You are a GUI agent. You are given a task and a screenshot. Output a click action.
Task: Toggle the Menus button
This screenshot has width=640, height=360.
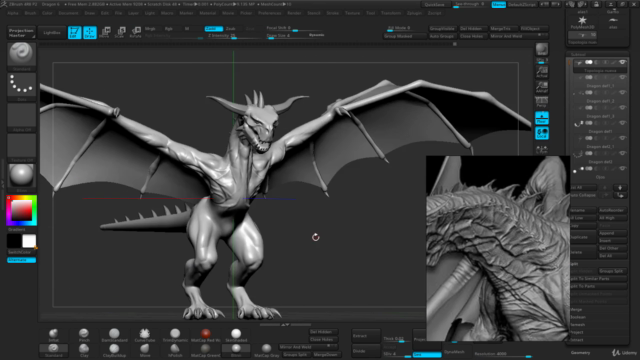tap(498, 4)
